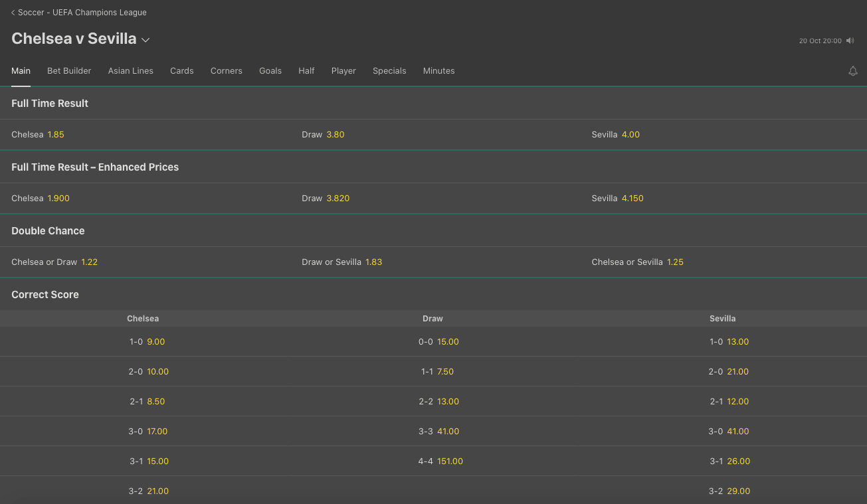Expand the Chelsea v Sevilla match dropdown

pyautogui.click(x=145, y=40)
